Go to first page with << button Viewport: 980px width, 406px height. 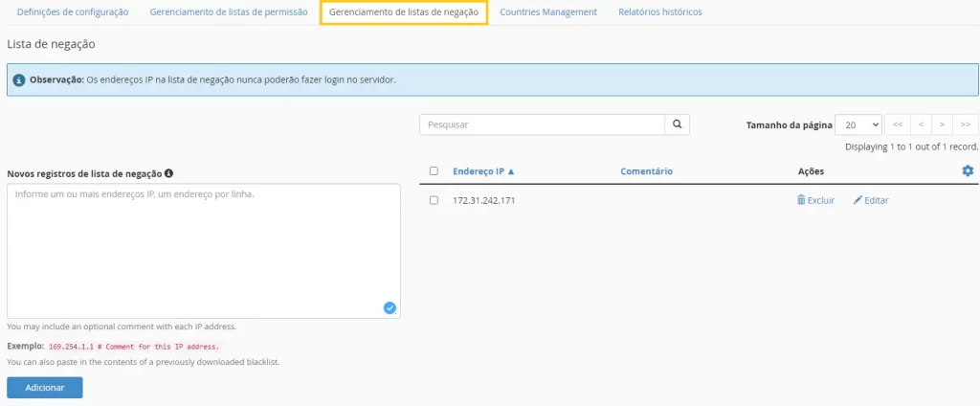point(898,124)
